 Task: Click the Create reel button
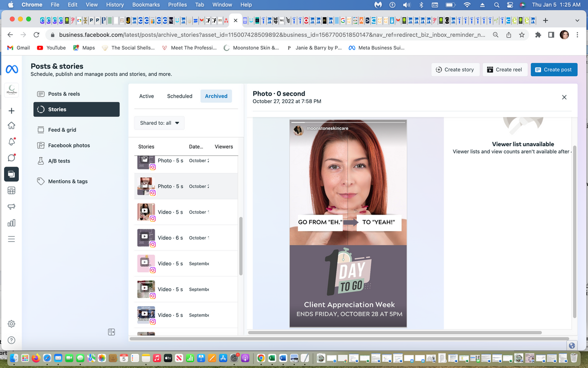504,70
